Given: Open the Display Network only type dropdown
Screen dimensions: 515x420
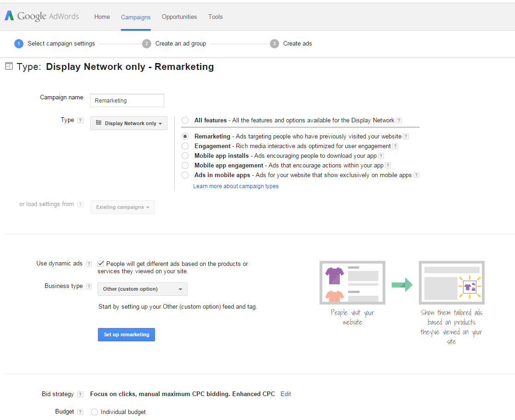Looking at the screenshot, I should [129, 123].
